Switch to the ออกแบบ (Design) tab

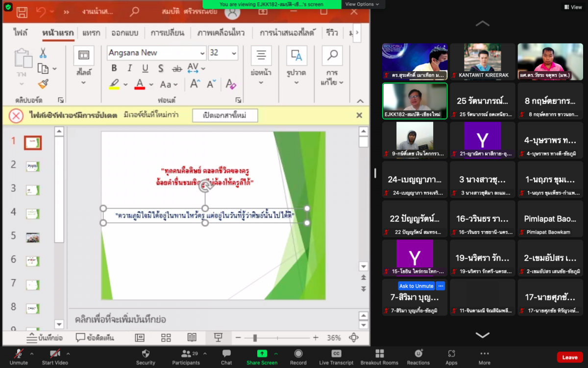click(125, 33)
